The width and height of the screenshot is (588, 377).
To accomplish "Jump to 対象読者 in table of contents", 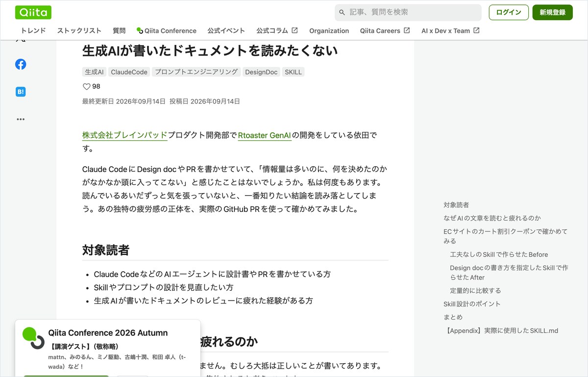I will pyautogui.click(x=456, y=205).
